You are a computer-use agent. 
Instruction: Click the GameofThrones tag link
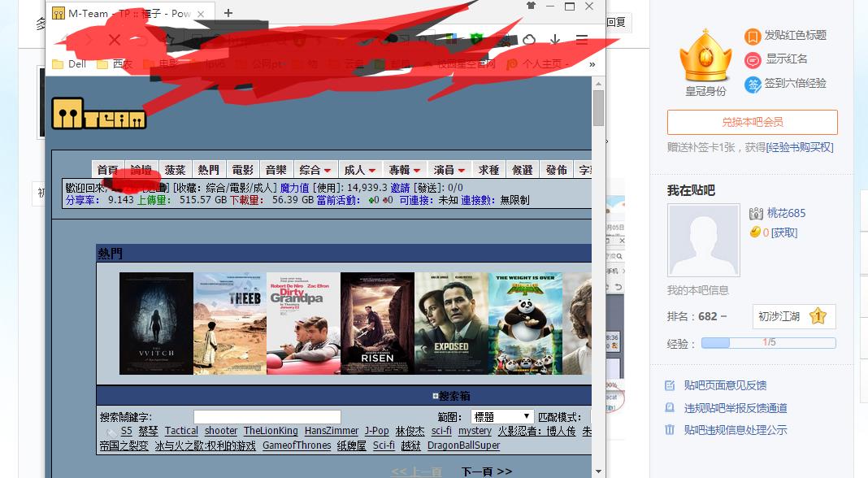(297, 445)
